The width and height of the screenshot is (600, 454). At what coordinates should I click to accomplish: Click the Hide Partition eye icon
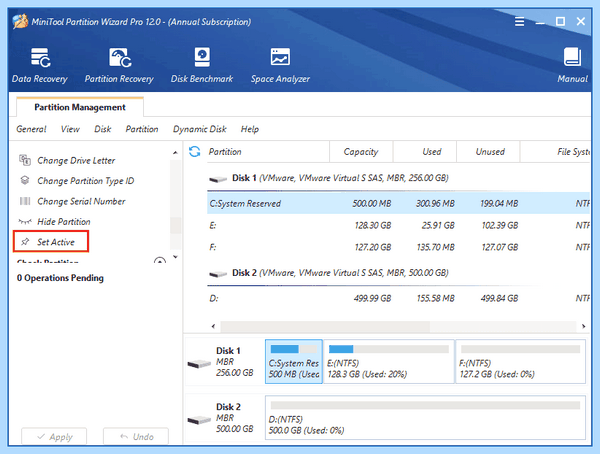pos(25,222)
